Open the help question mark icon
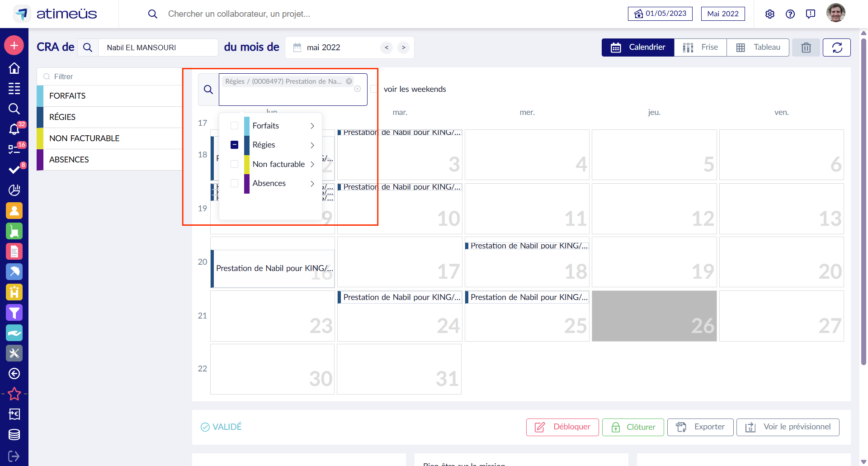This screenshot has height=466, width=868. click(x=790, y=14)
